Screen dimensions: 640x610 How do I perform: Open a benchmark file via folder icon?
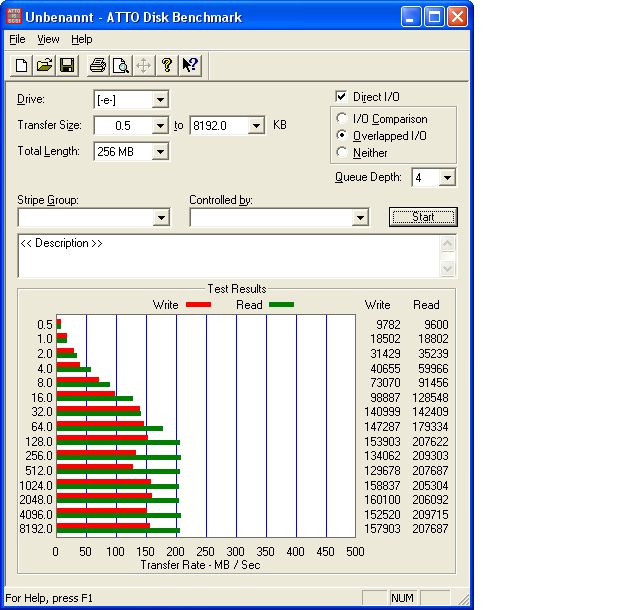pos(44,65)
